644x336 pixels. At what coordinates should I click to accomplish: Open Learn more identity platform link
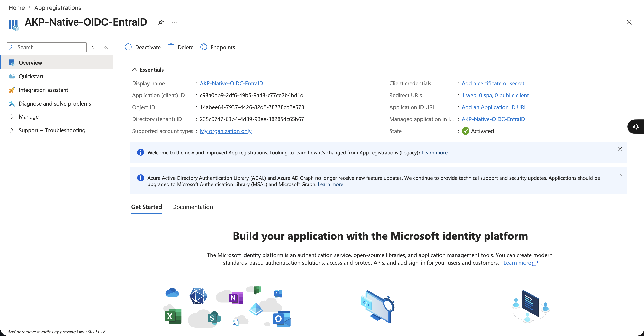coord(520,263)
